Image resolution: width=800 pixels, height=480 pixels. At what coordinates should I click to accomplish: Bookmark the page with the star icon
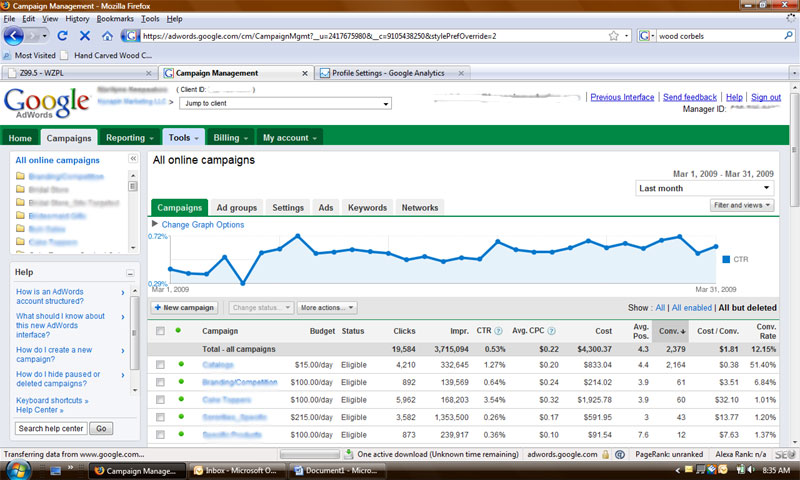point(614,36)
